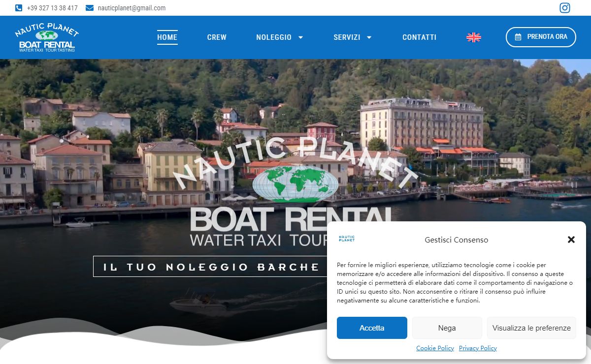Click the Nega button

click(447, 328)
